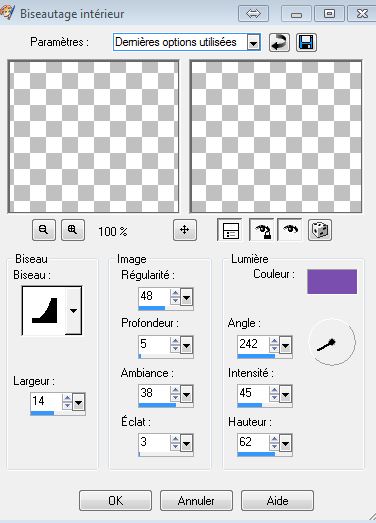The width and height of the screenshot is (376, 523).
Task: Toggle the show/hide previews button
Action: coord(230,230)
